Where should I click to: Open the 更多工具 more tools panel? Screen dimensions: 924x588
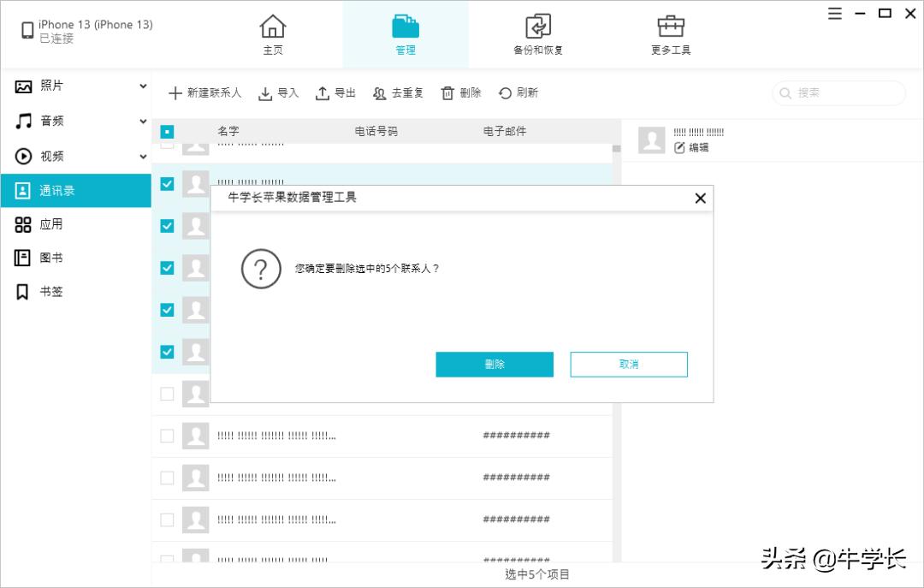(670, 34)
